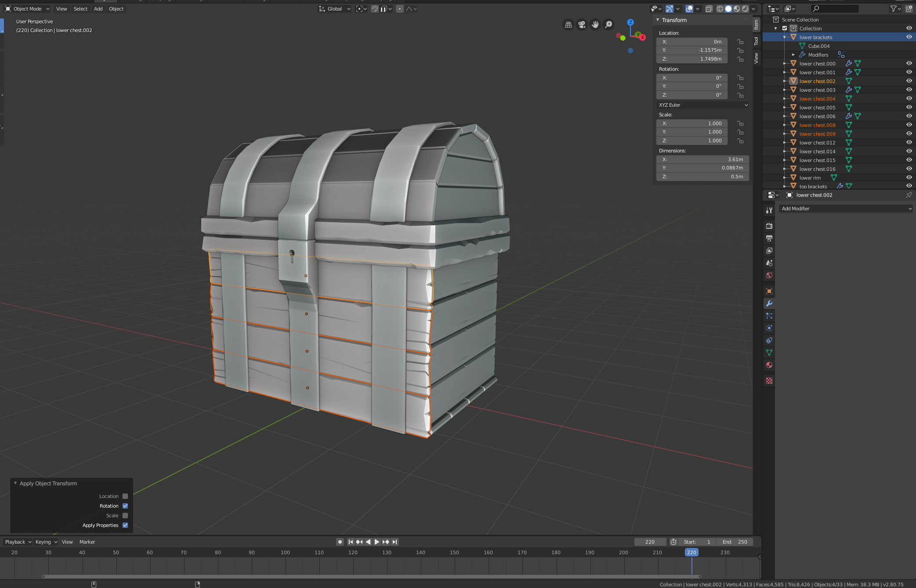This screenshot has width=916, height=588.
Task: Switch to the Tool sidebar tab
Action: [x=756, y=41]
